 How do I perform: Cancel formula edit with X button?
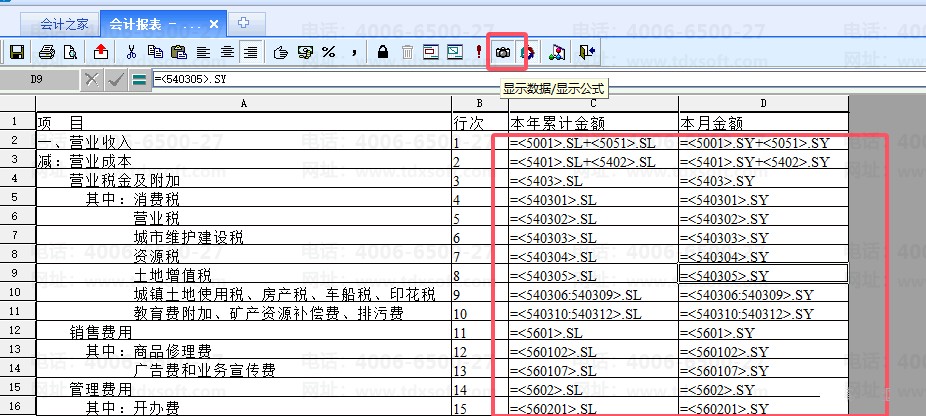point(92,79)
